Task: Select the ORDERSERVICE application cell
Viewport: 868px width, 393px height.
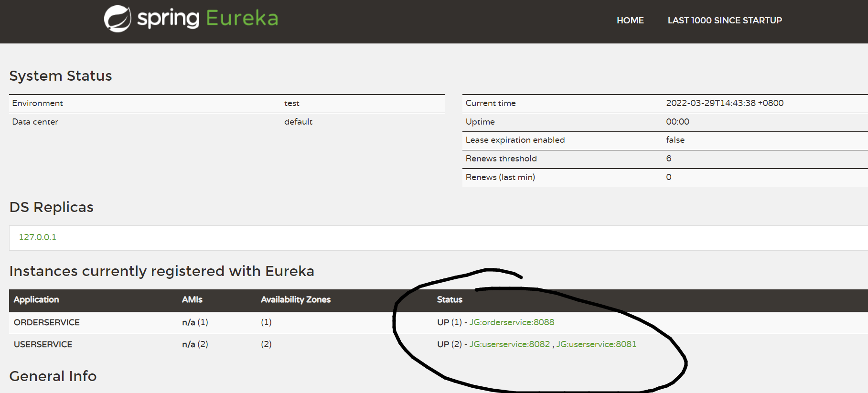Action: coord(47,322)
